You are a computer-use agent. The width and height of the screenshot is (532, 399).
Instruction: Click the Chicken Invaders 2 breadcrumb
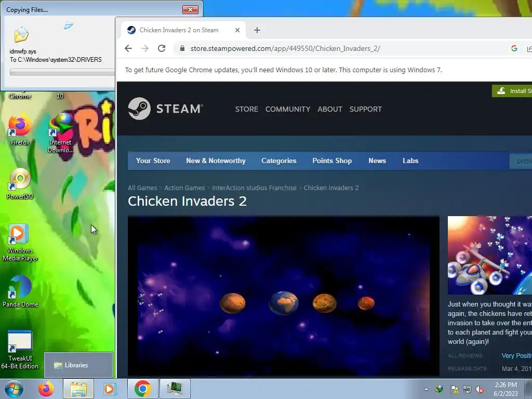(x=331, y=188)
